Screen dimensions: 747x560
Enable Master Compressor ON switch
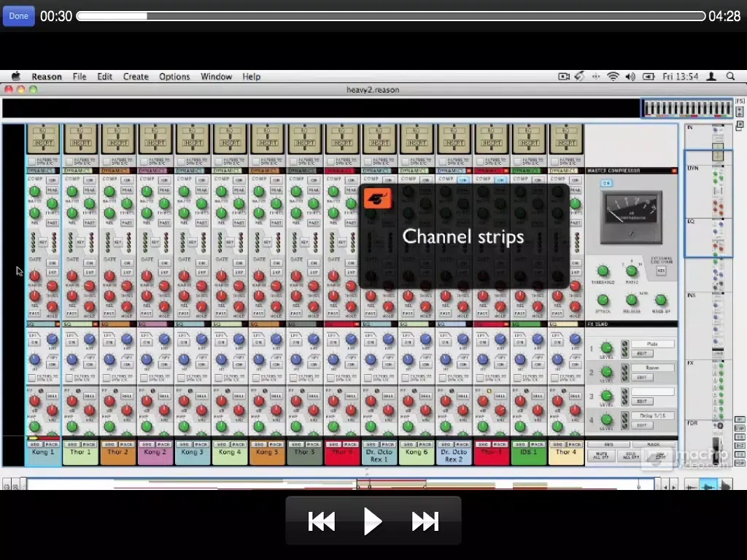pos(606,183)
